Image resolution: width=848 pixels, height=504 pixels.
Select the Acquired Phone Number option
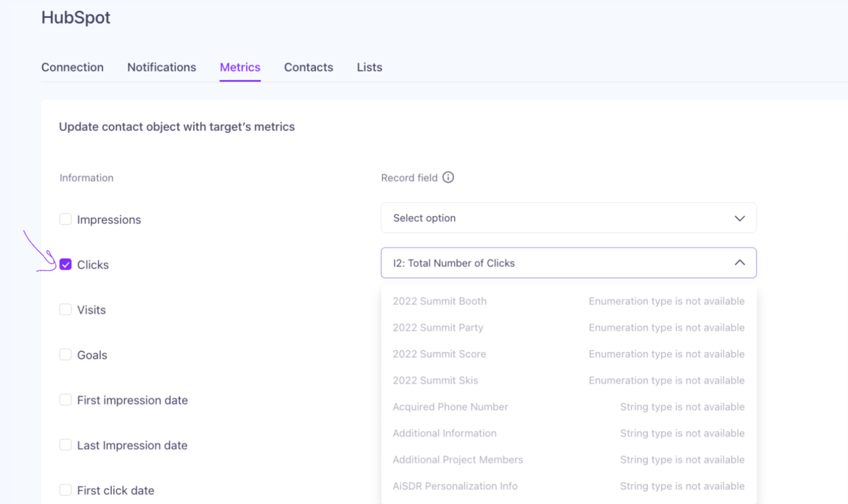pyautogui.click(x=568, y=407)
